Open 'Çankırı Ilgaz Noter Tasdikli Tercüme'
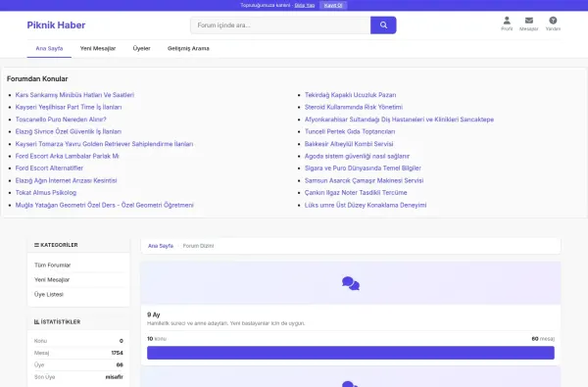Viewport: 588px width, 387px height. 356,192
